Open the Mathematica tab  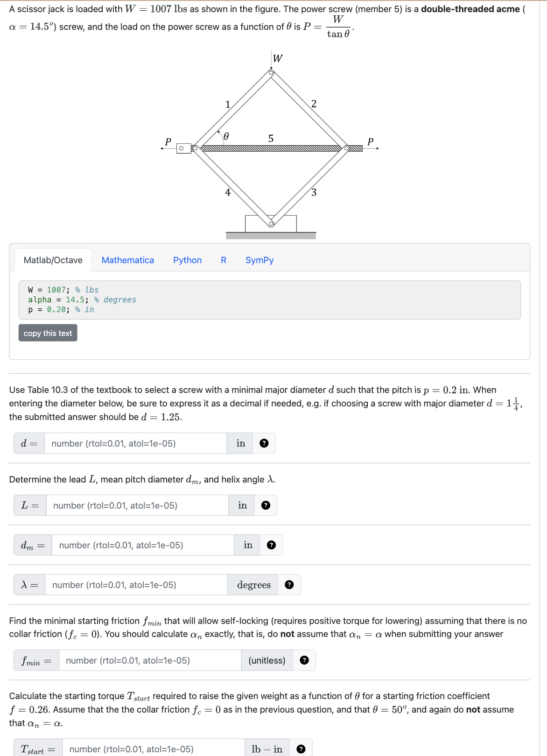click(x=127, y=260)
